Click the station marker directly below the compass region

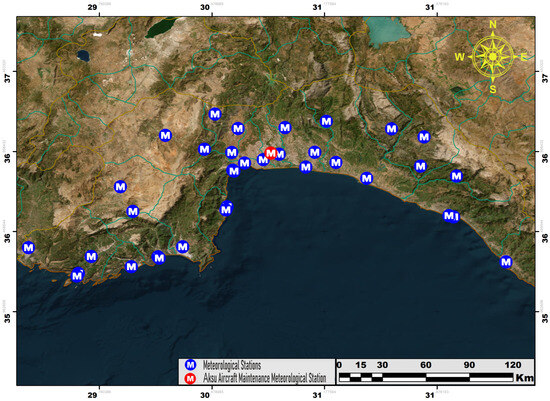click(456, 176)
